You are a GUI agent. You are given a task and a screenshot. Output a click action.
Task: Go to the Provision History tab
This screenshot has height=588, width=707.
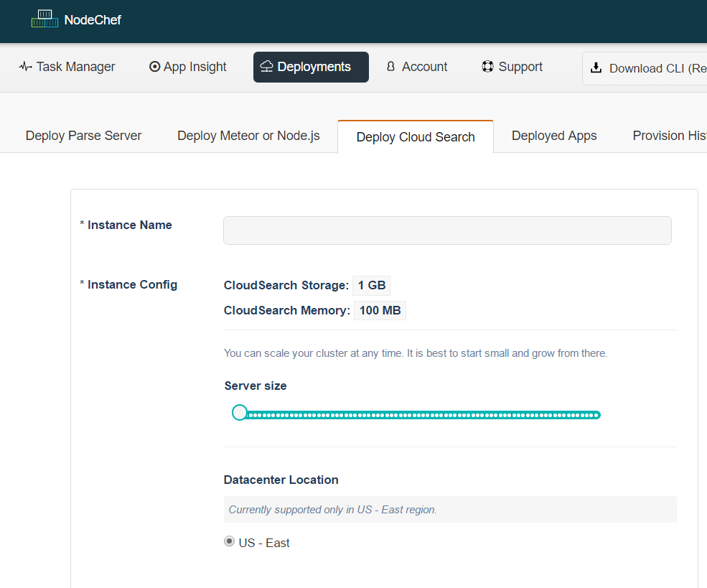click(669, 136)
